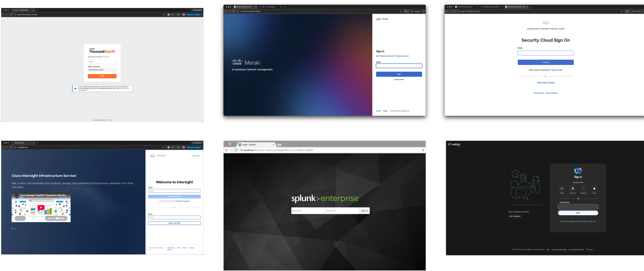644x271 pixels.
Task: Open the ThousandEyes Region dropdown
Action: tap(102, 70)
